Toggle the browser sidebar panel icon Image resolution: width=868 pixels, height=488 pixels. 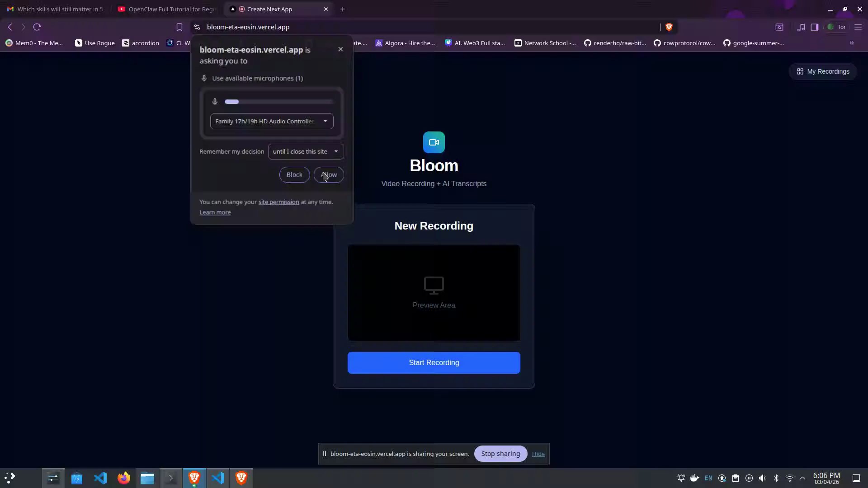pyautogui.click(x=815, y=27)
